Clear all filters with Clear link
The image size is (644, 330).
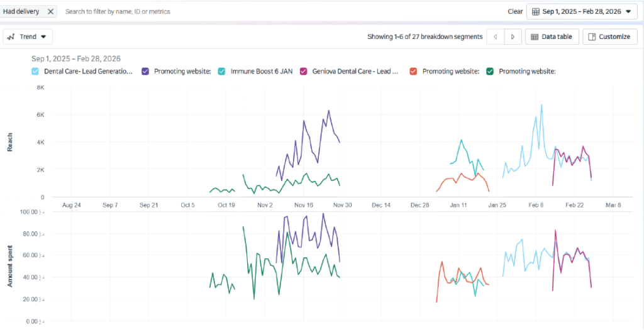click(x=515, y=11)
